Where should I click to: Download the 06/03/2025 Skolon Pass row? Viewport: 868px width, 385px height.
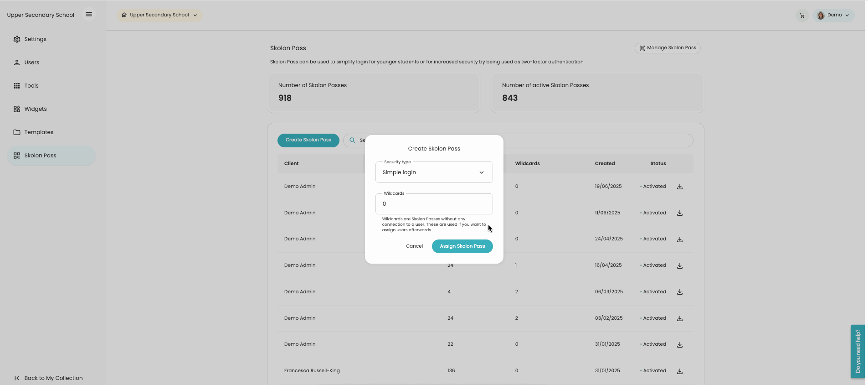coord(679,292)
